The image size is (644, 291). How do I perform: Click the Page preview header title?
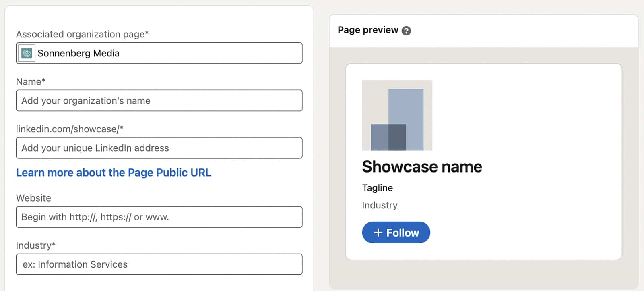pyautogui.click(x=368, y=30)
